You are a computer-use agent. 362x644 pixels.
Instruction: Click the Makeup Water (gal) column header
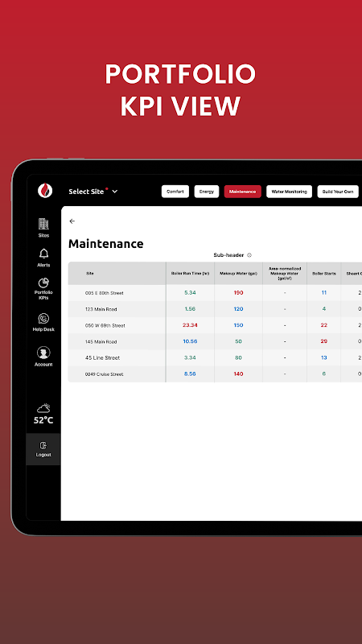238,274
